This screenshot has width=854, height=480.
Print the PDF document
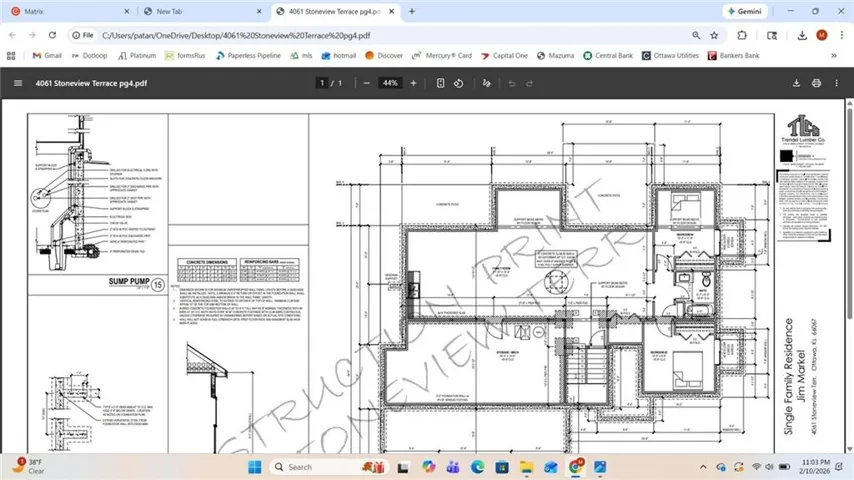817,83
